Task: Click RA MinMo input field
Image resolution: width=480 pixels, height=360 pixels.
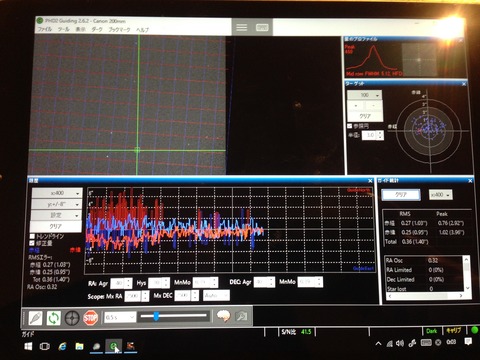Action: 202,283
